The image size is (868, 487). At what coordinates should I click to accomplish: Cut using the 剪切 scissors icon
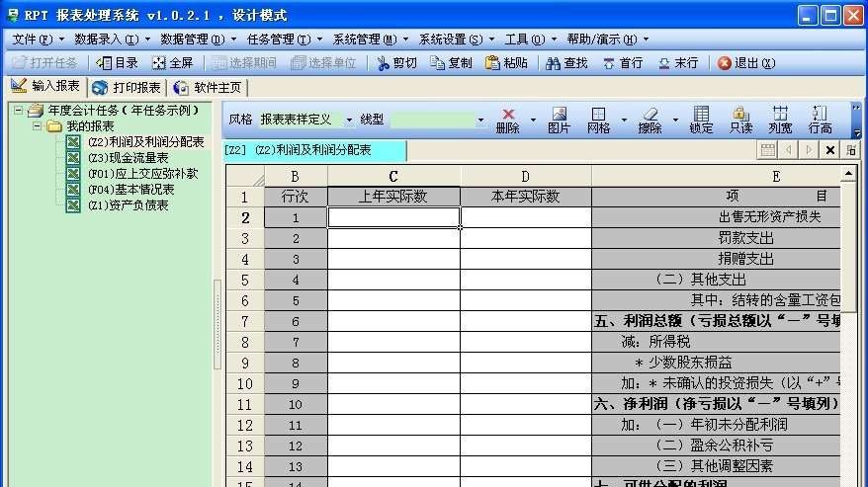(x=396, y=63)
